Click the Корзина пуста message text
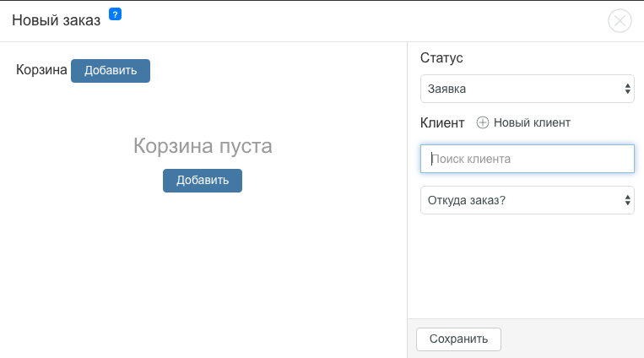The image size is (644, 358). tap(203, 146)
